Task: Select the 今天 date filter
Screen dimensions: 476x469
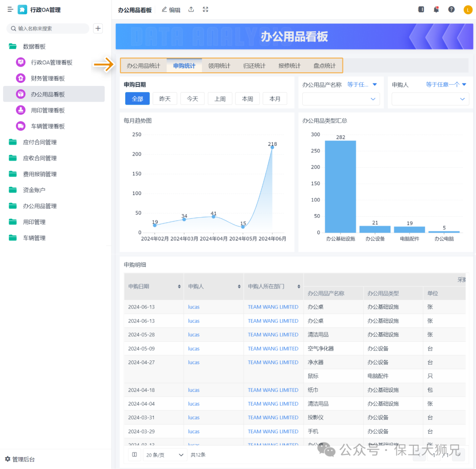Action: pyautogui.click(x=192, y=99)
